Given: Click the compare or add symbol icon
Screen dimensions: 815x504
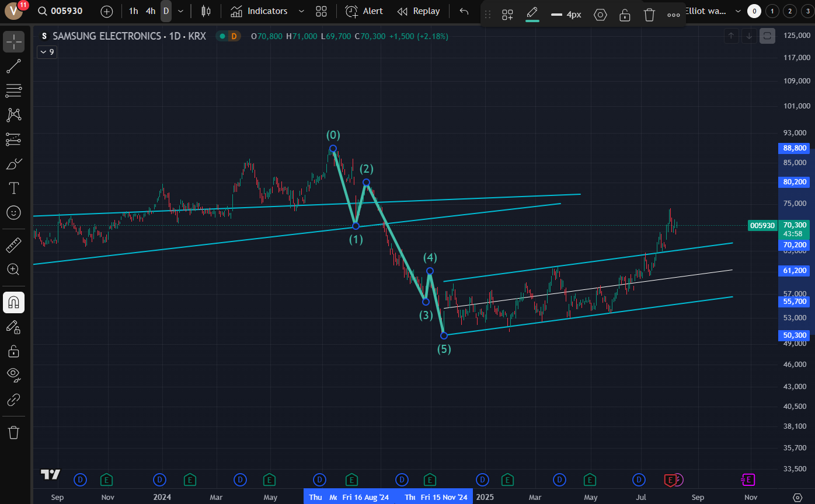Looking at the screenshot, I should (107, 11).
